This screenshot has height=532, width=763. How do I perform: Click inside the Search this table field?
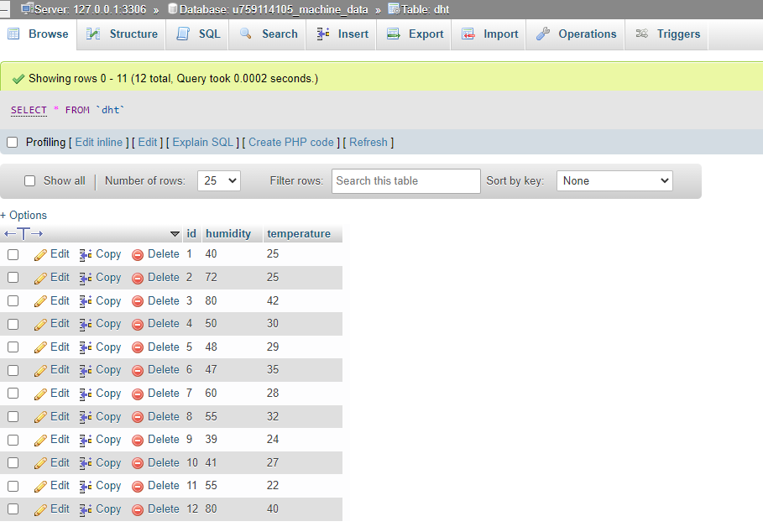pyautogui.click(x=405, y=180)
